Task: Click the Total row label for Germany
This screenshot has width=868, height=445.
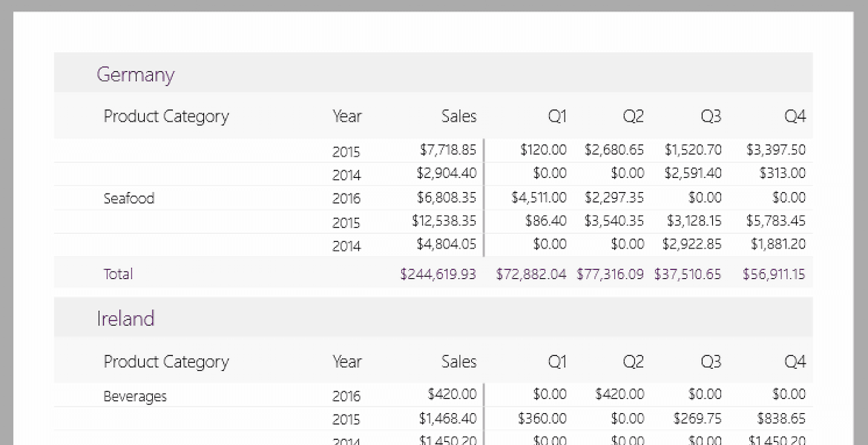Action: pos(118,274)
